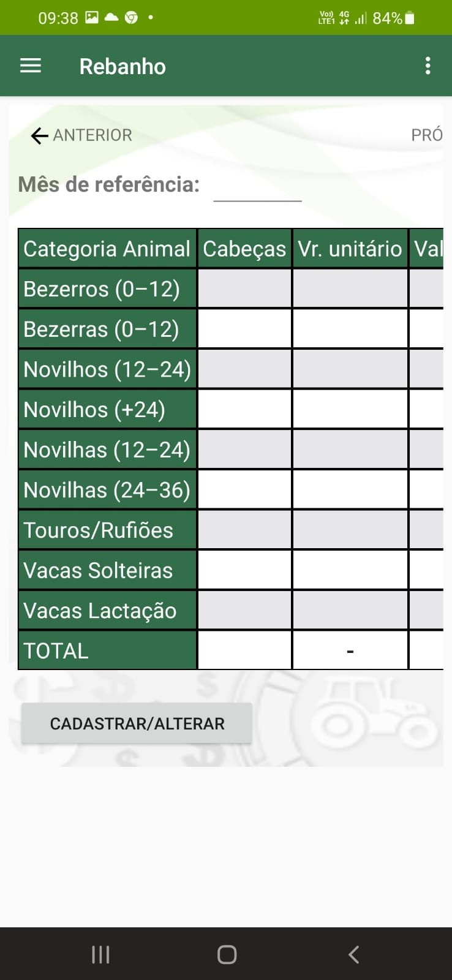Tap Vr. unitário cell for Novilhos (+24)
Screen dimensions: 452x980
[350, 410]
